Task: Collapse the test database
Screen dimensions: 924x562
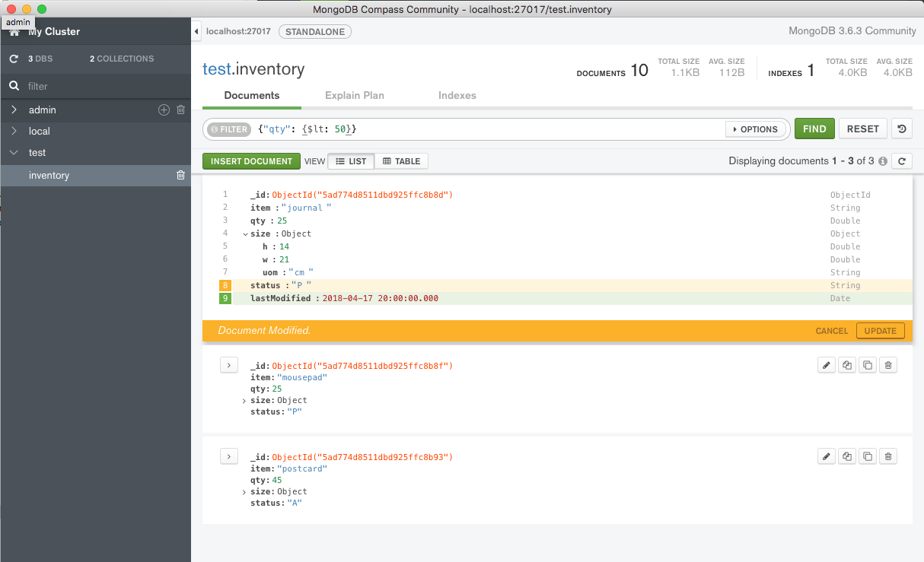Action: coord(14,152)
